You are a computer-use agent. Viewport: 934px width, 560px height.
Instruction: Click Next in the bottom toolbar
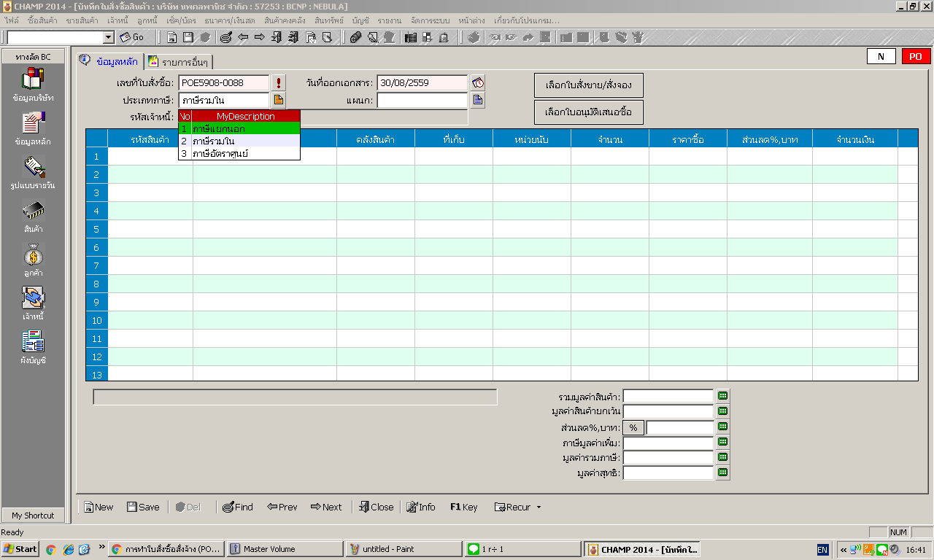[325, 507]
